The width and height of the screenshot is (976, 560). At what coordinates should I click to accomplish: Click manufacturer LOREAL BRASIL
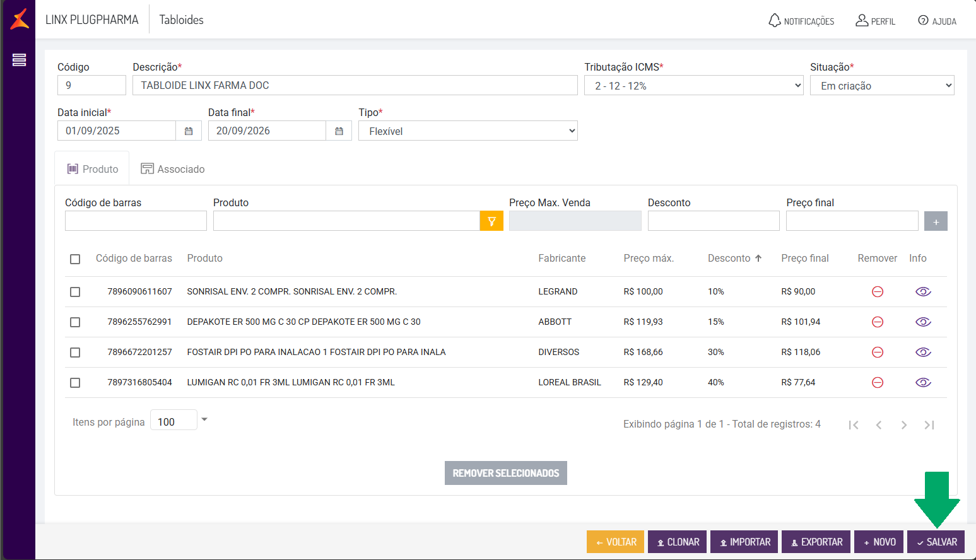(570, 382)
